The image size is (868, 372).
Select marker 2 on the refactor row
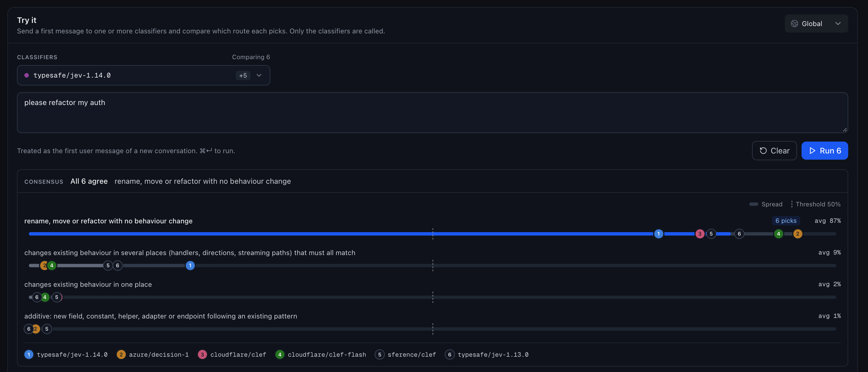tap(797, 234)
